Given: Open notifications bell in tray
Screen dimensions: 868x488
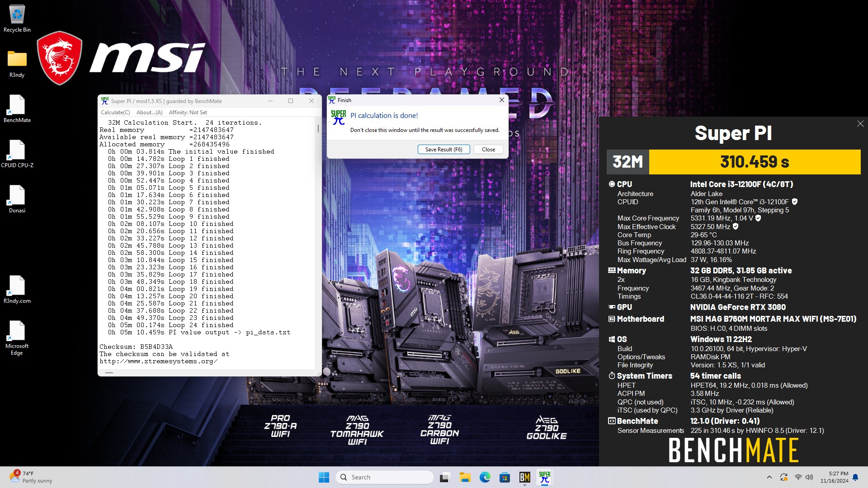Looking at the screenshot, I should 855,477.
